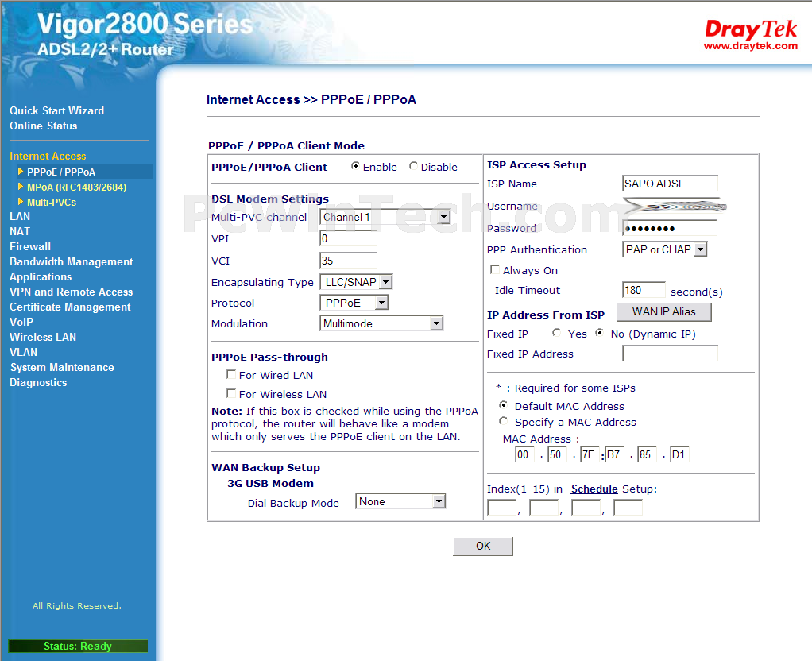
Task: Click the VPI input field
Action: tap(348, 238)
